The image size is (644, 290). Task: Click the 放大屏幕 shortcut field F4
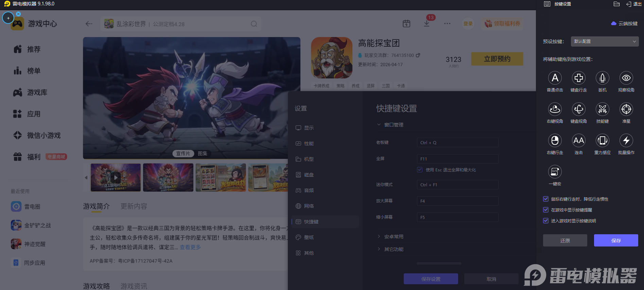458,201
